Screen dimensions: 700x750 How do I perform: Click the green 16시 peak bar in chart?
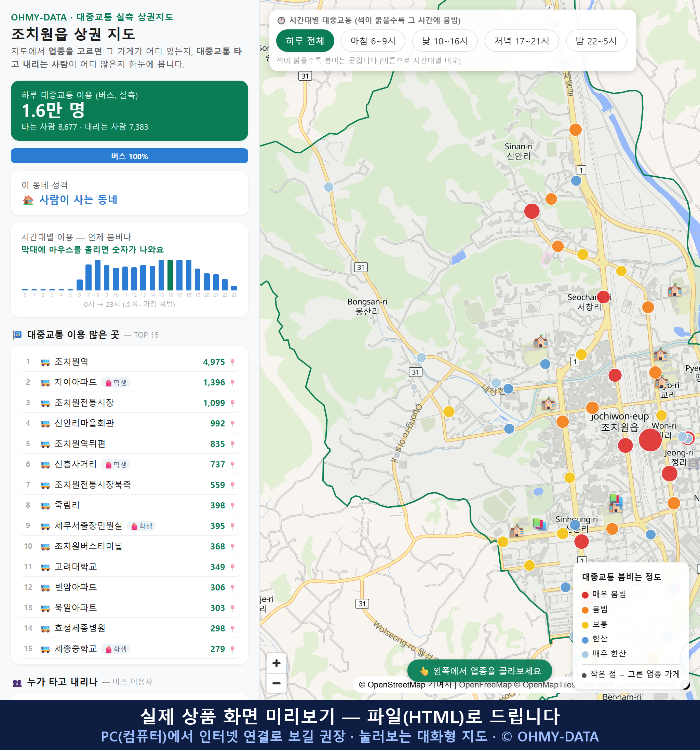tap(170, 275)
